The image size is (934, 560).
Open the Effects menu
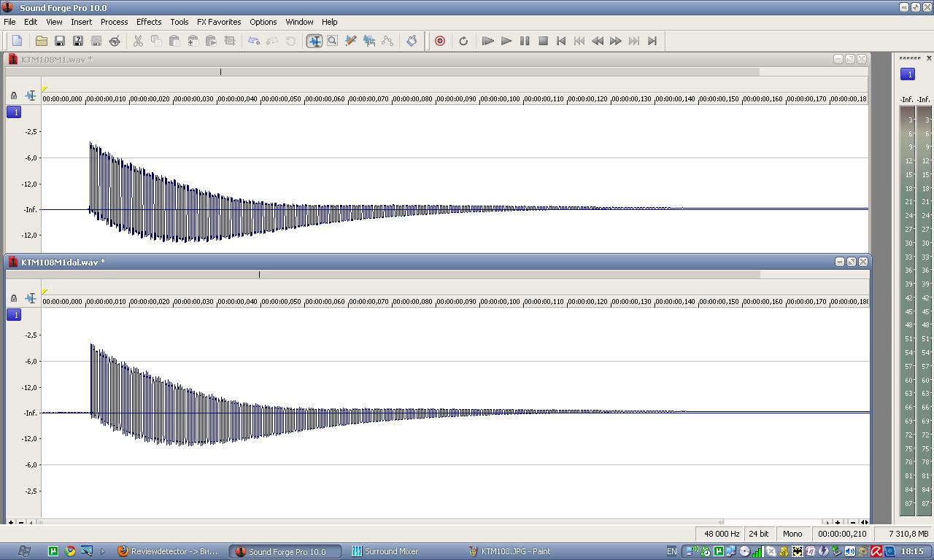pyautogui.click(x=149, y=22)
